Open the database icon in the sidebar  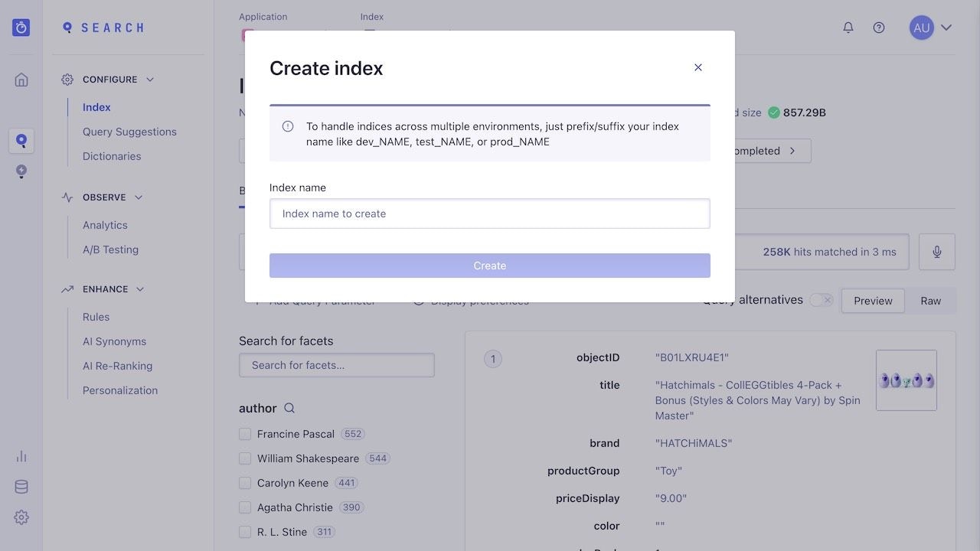21,486
